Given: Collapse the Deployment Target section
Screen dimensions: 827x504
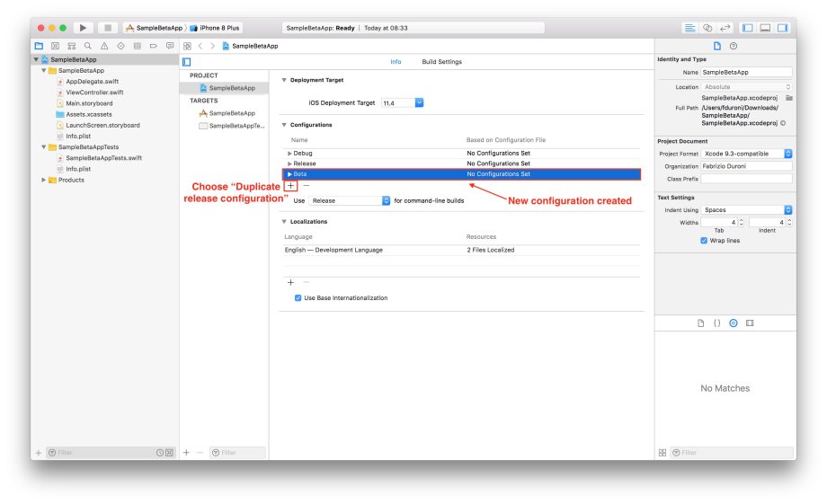Looking at the screenshot, I should coord(284,80).
